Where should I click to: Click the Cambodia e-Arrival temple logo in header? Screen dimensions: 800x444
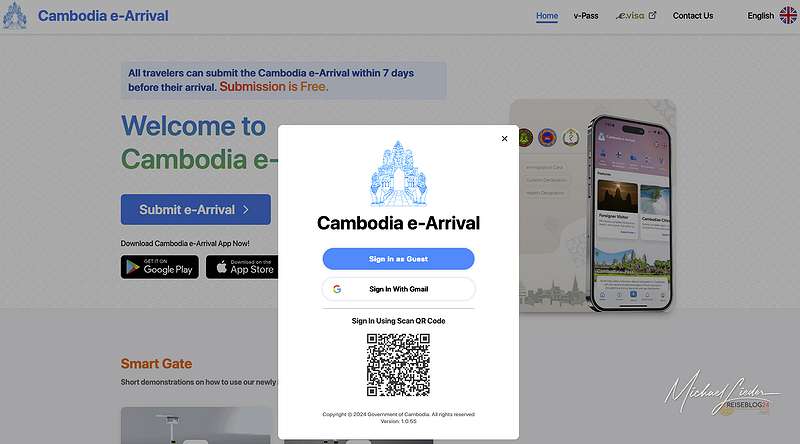15,16
